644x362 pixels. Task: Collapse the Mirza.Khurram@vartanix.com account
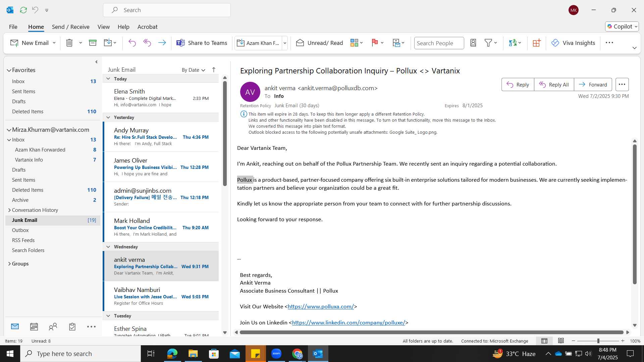pyautogui.click(x=9, y=130)
